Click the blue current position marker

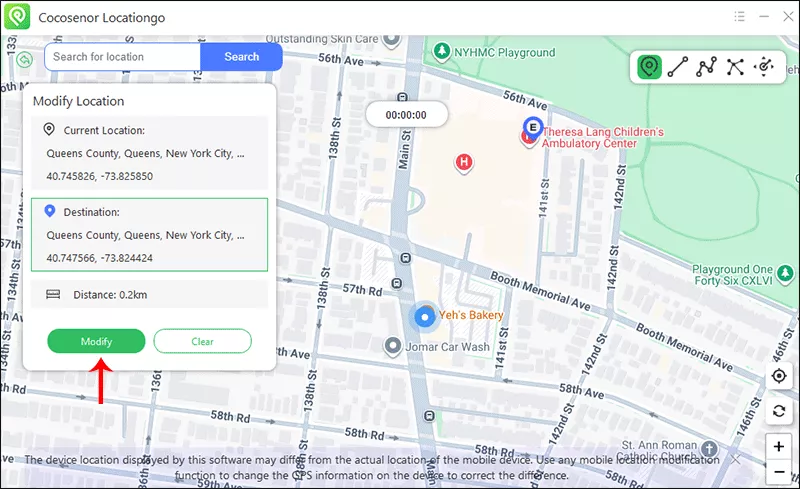click(424, 317)
